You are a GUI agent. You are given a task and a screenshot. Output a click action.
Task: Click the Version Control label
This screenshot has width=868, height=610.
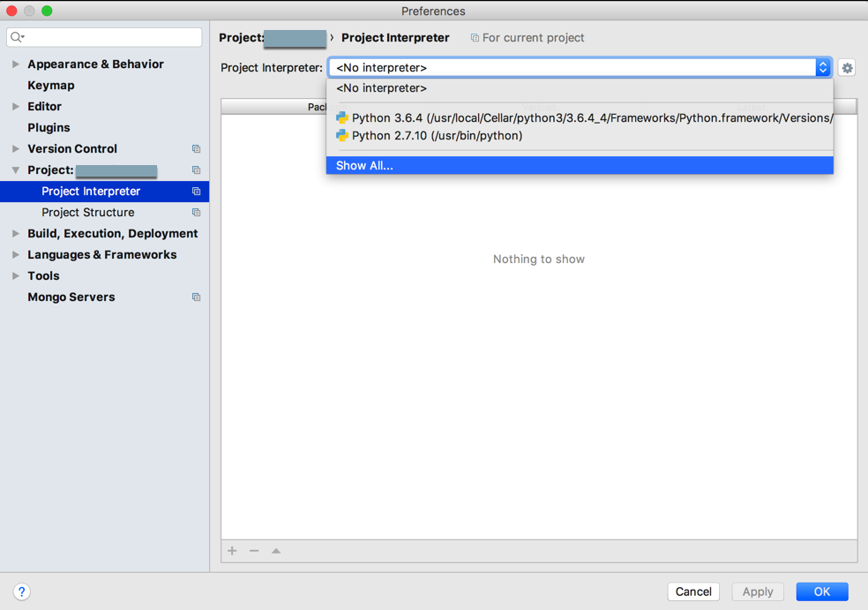pyautogui.click(x=72, y=148)
